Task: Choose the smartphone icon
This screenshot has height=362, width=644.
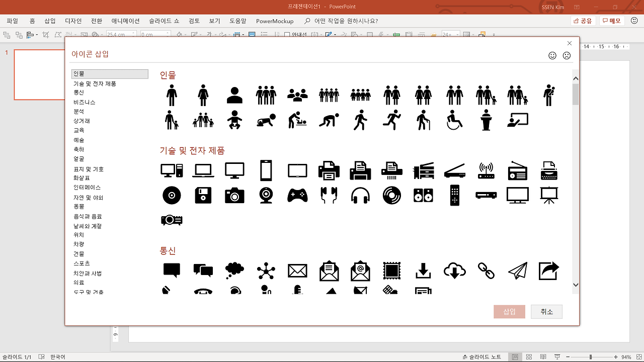Action: pos(266,170)
